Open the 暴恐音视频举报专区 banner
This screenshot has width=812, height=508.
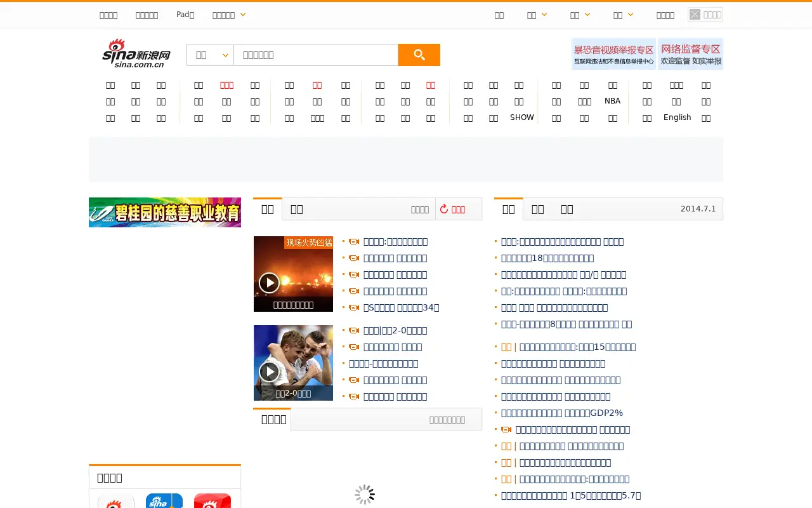pos(613,54)
